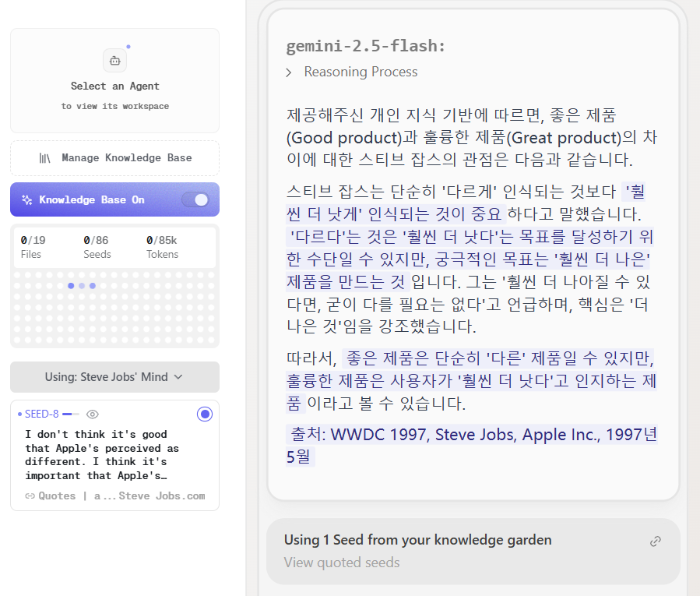The height and width of the screenshot is (596, 700).
Task: Click the sparkle icon on Knowledge Base On
Action: (x=26, y=199)
